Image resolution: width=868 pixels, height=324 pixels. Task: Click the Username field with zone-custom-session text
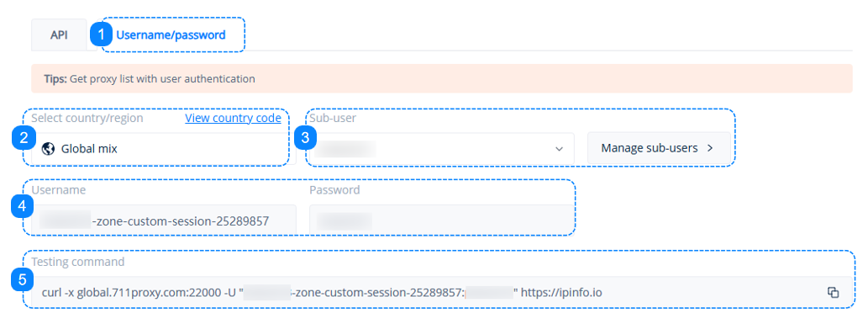[164, 220]
